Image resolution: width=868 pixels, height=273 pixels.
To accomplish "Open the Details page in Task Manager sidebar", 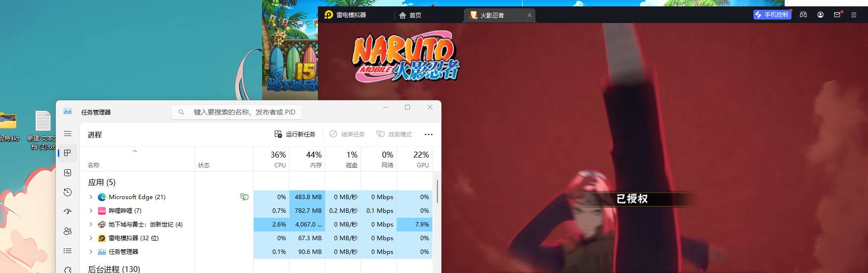I will coord(68,250).
